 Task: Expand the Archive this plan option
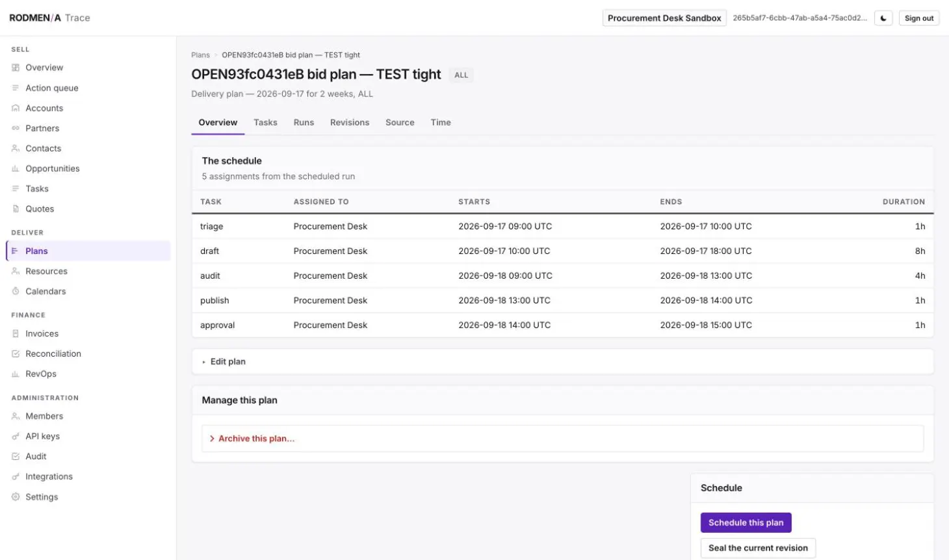coord(563,439)
